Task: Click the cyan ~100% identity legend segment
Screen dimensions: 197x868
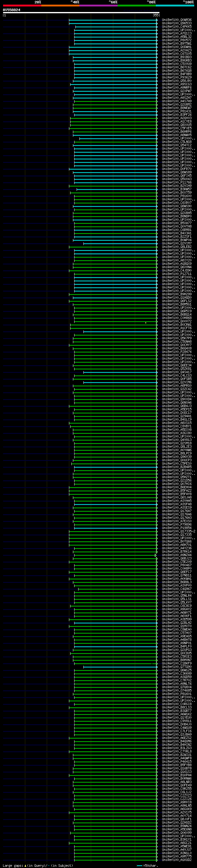Action: pyautogui.click(x=175, y=6)
